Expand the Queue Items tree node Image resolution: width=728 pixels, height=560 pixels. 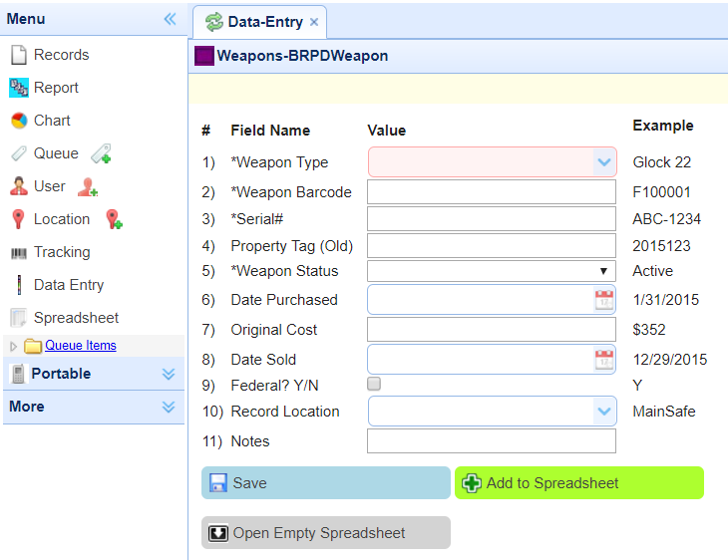click(x=13, y=346)
